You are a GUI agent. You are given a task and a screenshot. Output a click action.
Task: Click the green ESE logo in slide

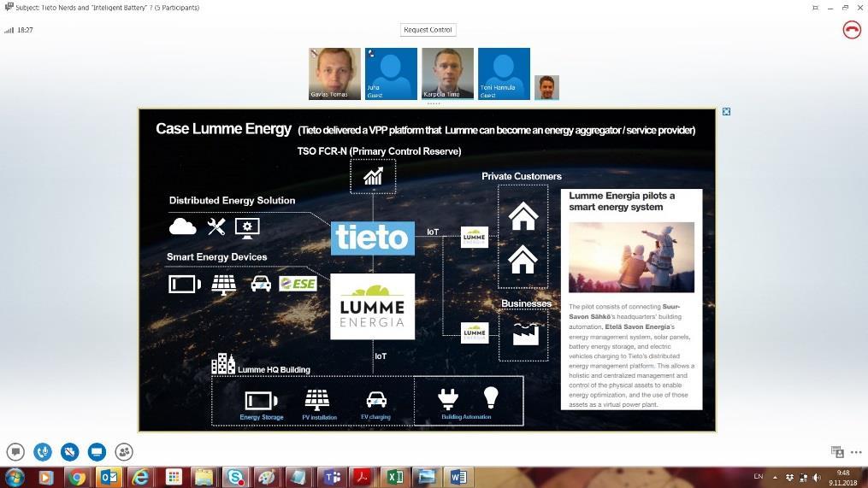(x=298, y=284)
